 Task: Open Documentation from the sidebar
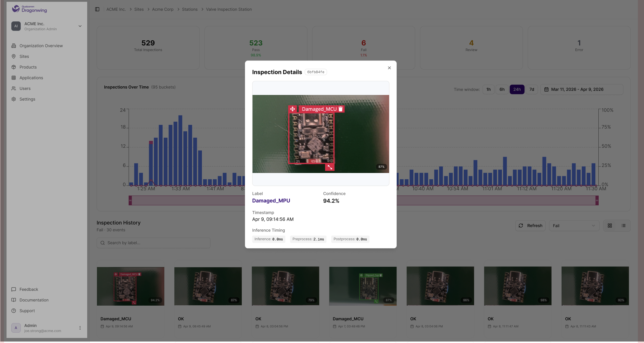point(34,300)
